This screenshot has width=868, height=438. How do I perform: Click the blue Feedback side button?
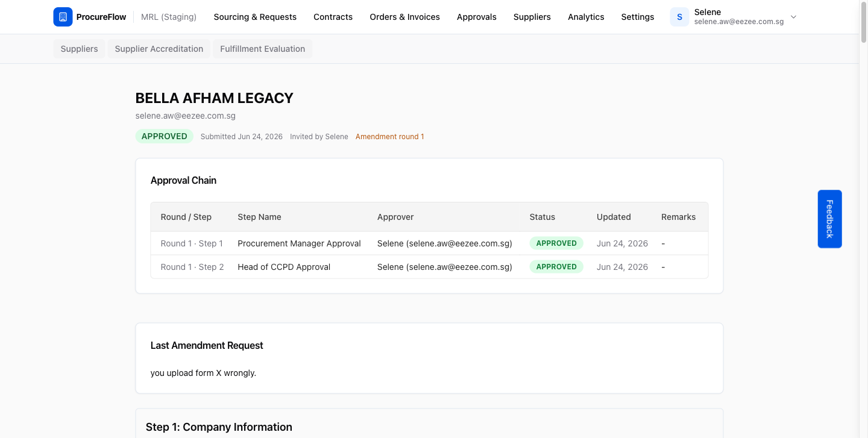pos(829,219)
